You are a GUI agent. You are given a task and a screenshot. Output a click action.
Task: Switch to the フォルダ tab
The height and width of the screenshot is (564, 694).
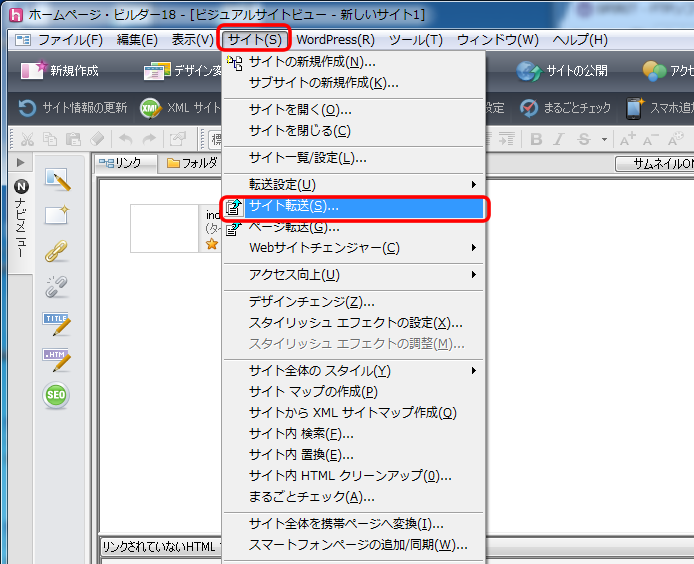click(192, 163)
